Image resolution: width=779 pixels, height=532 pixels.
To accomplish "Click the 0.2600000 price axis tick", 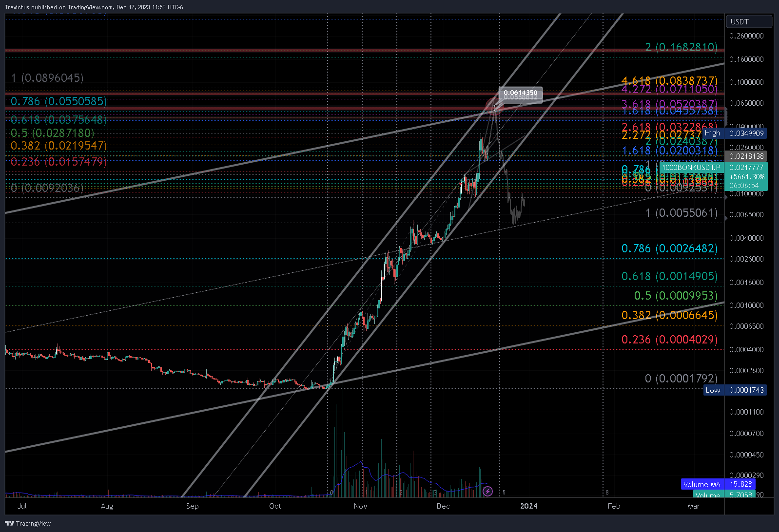I will [x=746, y=36].
